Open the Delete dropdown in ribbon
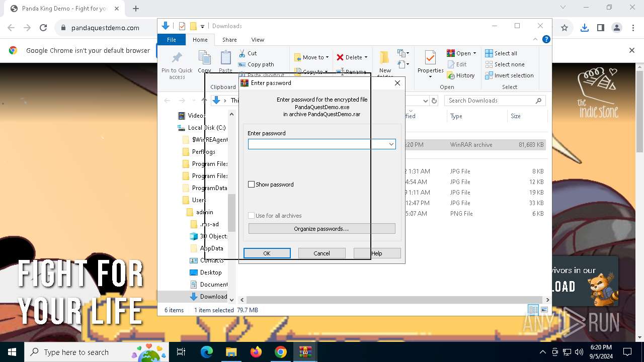644x362 pixels. [352, 57]
